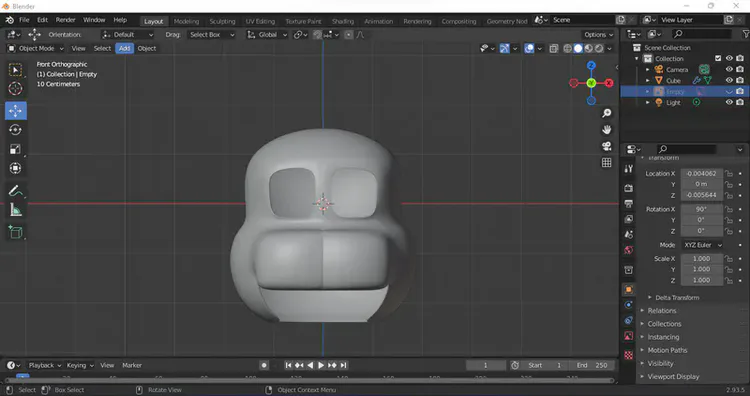Hide the Cube with its eye icon

[729, 80]
